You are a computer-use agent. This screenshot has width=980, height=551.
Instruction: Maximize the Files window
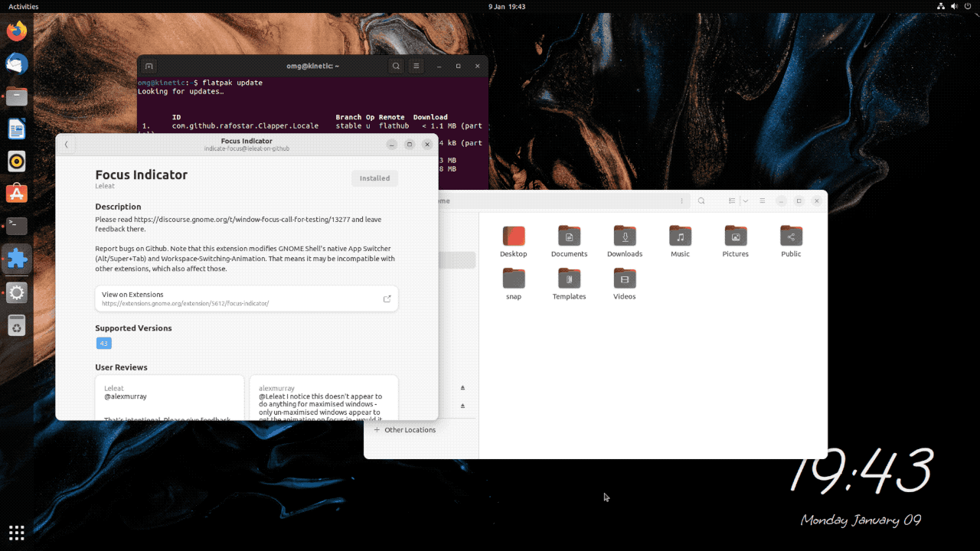799,201
